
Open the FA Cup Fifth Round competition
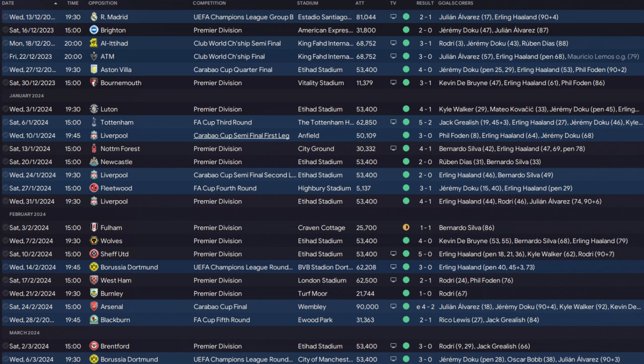[222, 320]
